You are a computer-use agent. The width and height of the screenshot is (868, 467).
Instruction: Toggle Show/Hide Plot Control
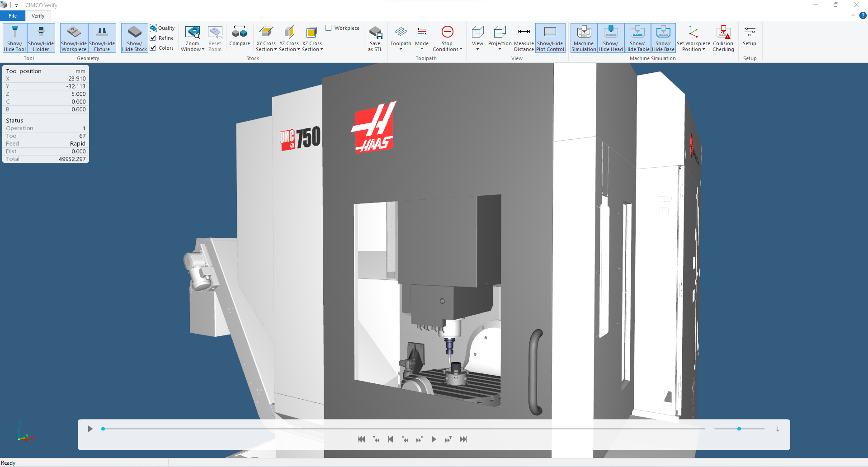click(x=550, y=38)
